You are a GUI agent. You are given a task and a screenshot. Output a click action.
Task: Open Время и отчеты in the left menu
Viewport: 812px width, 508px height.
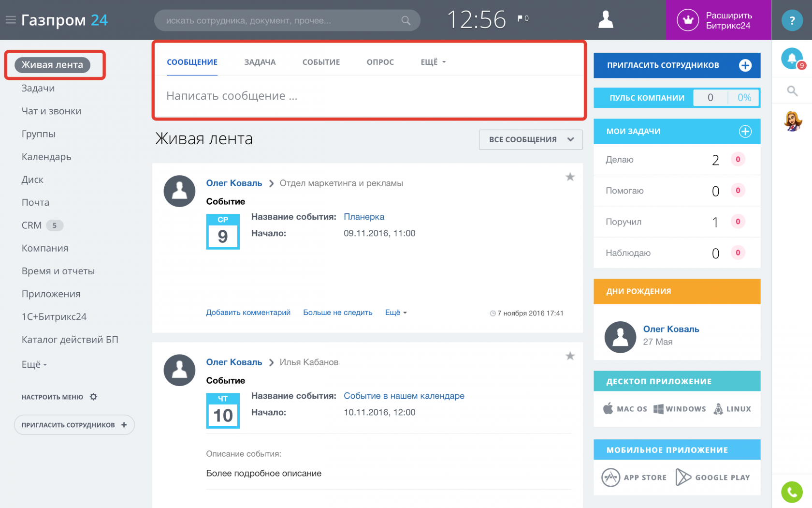click(58, 271)
